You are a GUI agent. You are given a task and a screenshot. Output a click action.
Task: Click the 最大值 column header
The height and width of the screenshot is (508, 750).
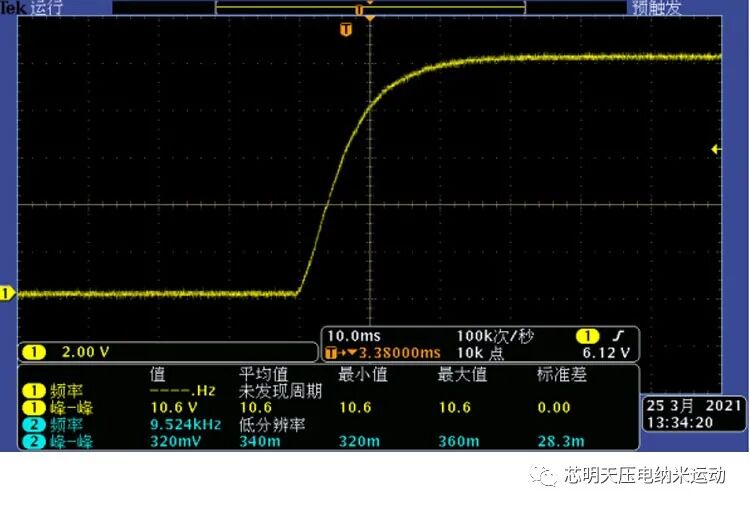click(462, 374)
